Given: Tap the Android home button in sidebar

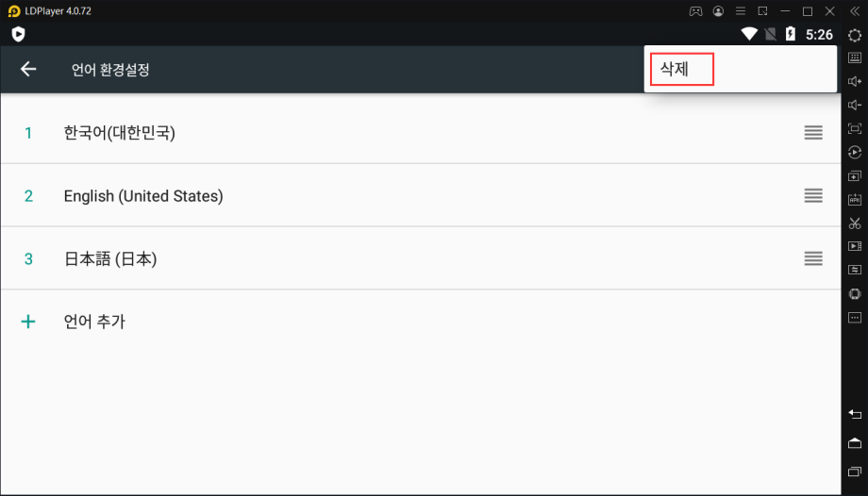Looking at the screenshot, I should pyautogui.click(x=855, y=443).
